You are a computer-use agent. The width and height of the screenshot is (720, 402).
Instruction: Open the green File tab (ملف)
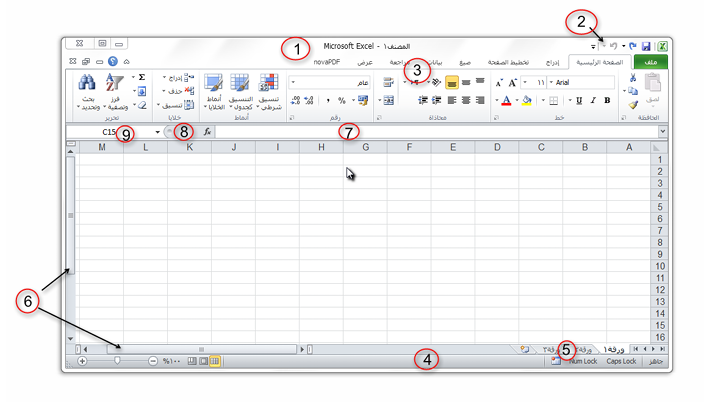pos(650,62)
